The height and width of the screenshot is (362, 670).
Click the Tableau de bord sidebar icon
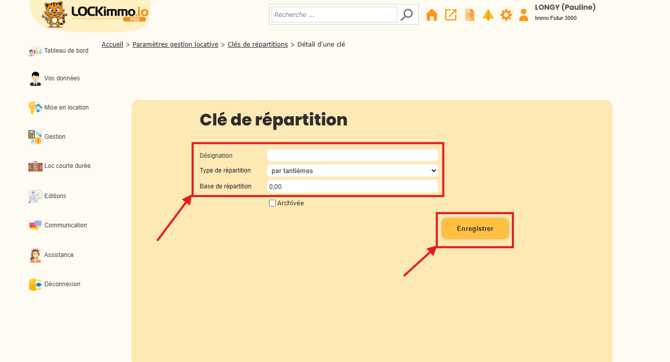coord(35,51)
